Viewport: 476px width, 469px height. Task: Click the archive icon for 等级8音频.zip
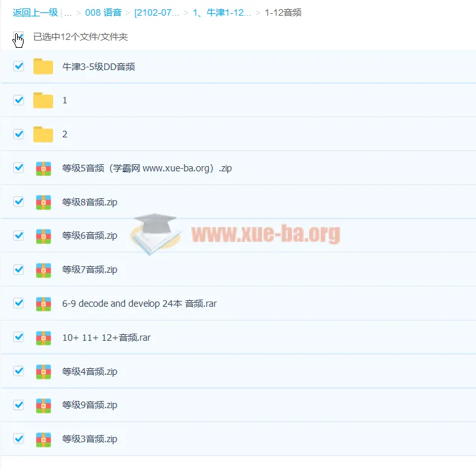point(43,202)
